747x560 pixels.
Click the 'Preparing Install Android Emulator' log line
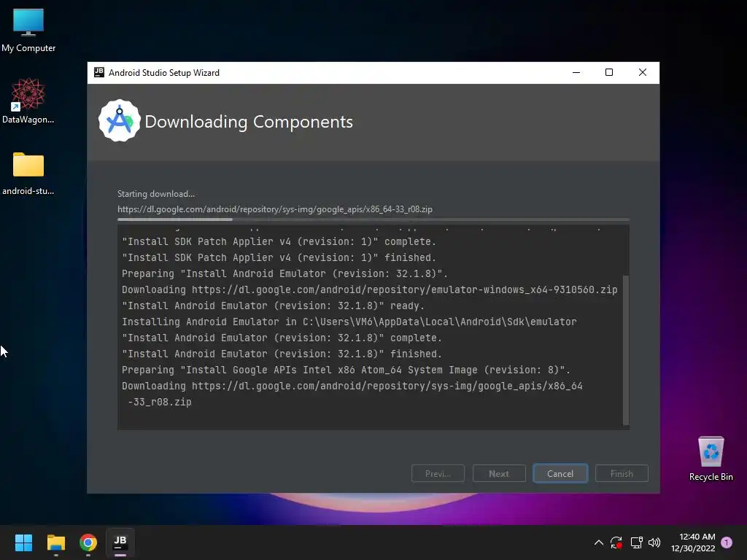point(285,274)
